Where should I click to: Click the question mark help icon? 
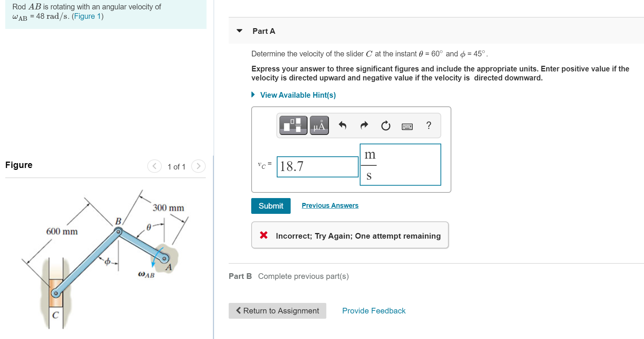(x=428, y=126)
